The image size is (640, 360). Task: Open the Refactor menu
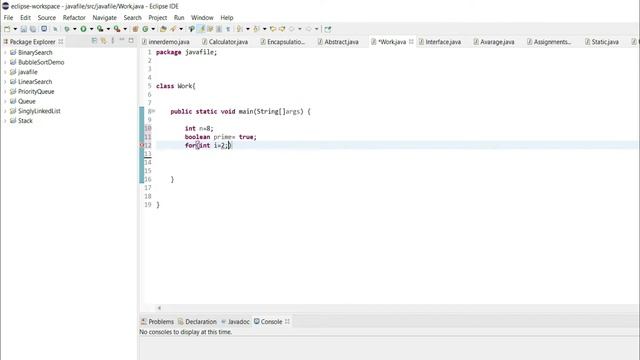coord(74,18)
